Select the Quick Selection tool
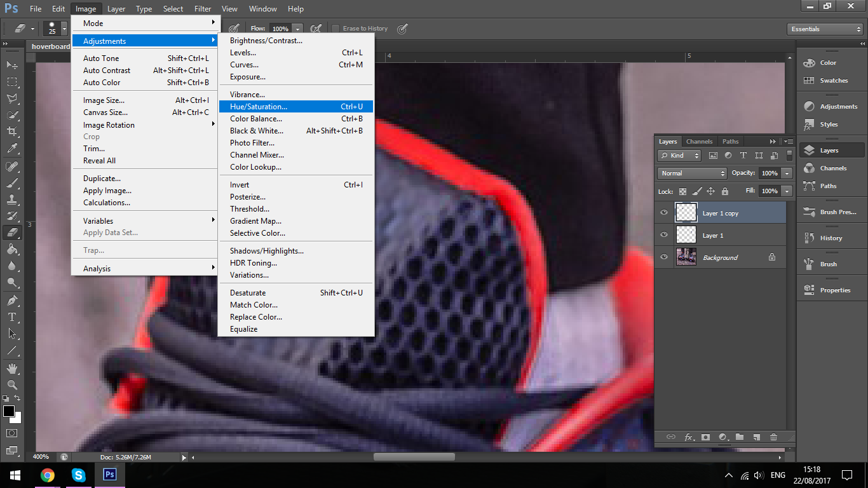868x488 pixels. coord(12,115)
